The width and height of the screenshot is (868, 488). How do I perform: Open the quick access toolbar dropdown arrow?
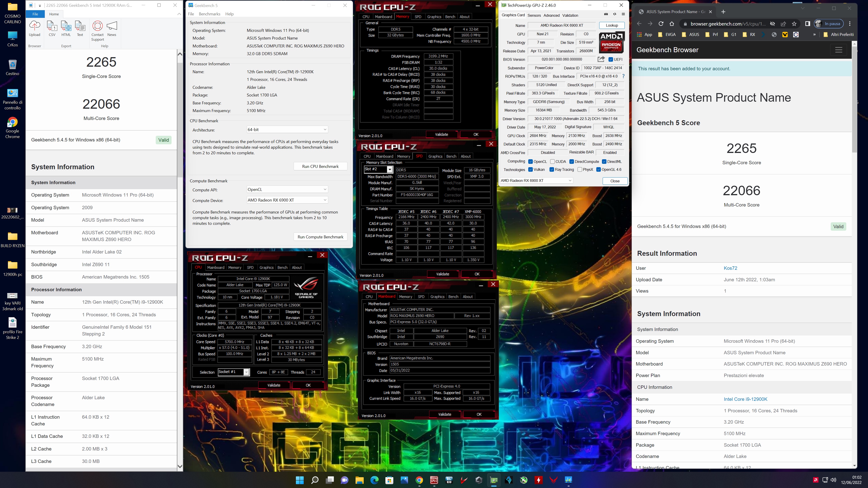[x=40, y=5]
